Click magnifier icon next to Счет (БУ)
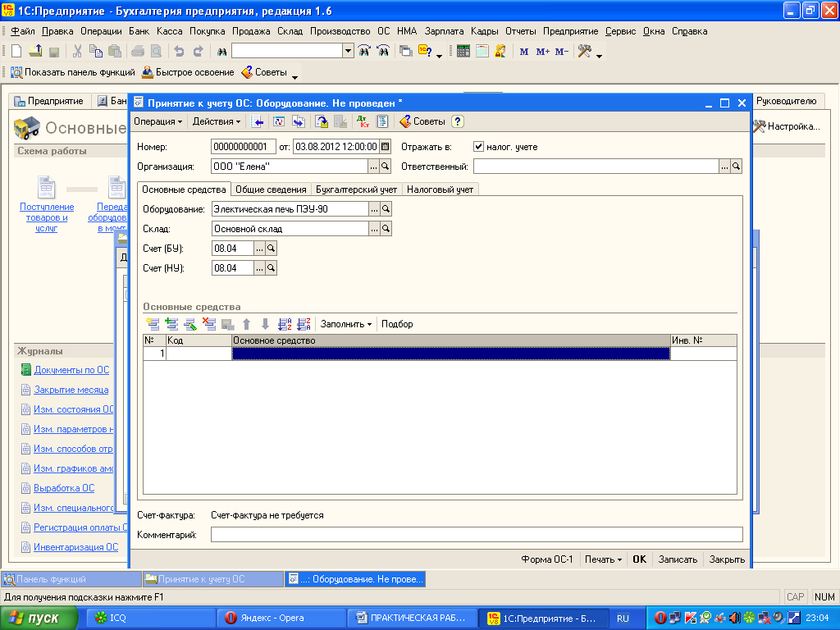840x630 pixels. 271,248
